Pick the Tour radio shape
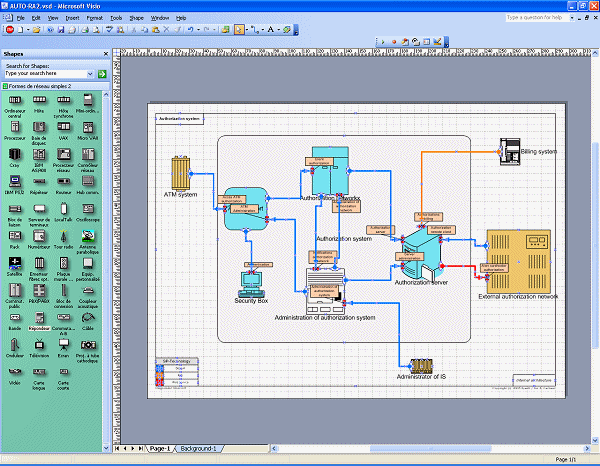This screenshot has width=600, height=466. click(64, 239)
